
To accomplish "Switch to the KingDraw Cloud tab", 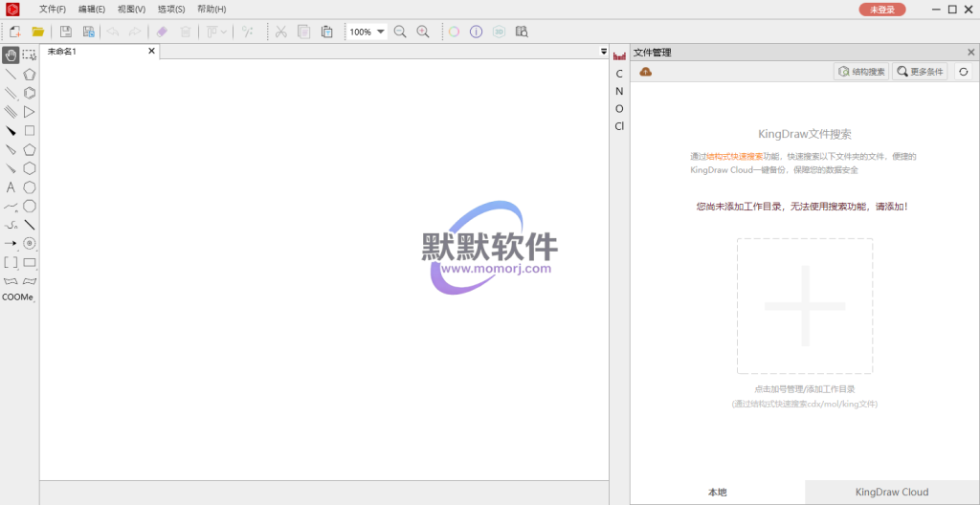I will pos(891,492).
